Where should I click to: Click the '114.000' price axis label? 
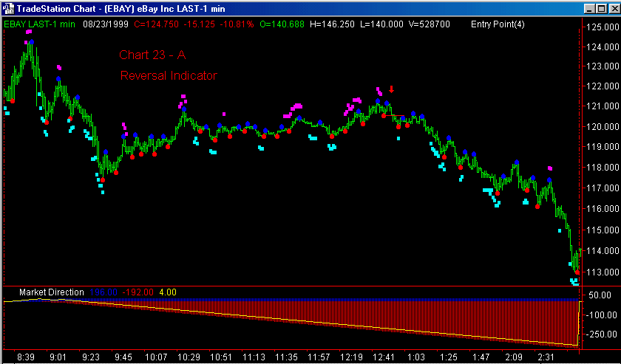(x=603, y=251)
